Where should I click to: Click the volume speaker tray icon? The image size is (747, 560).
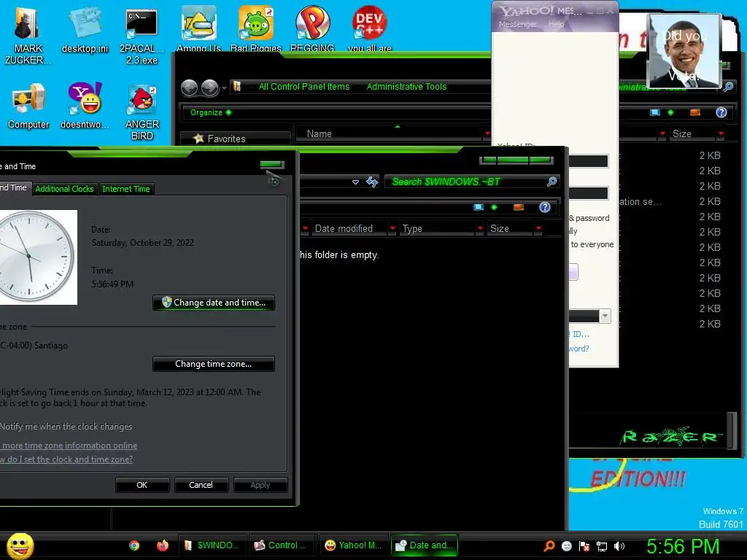[619, 546]
